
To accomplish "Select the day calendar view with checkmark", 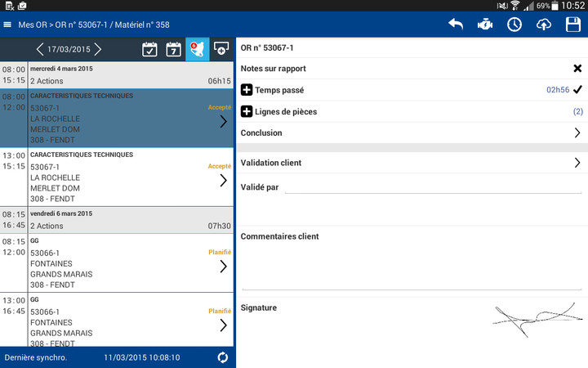I will point(150,49).
